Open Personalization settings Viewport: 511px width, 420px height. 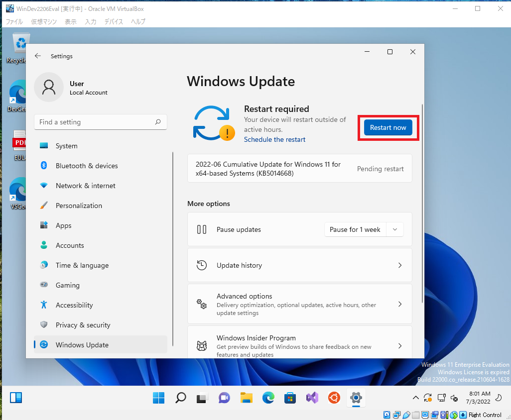pos(101,206)
